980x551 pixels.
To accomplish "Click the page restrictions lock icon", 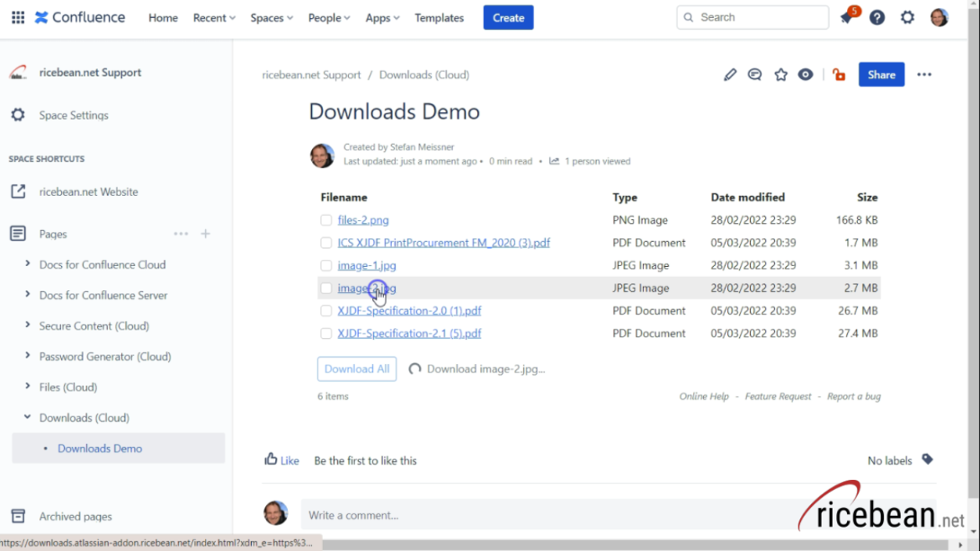I will 839,75.
